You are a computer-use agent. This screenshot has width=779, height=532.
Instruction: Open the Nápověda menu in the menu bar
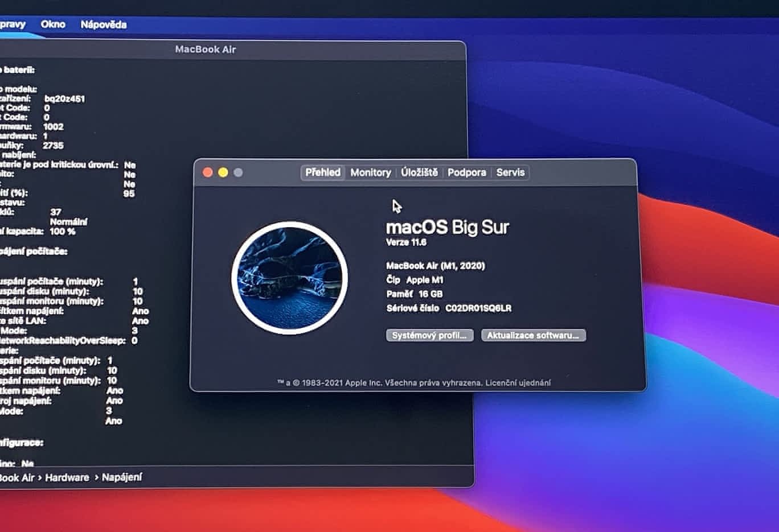(x=104, y=24)
